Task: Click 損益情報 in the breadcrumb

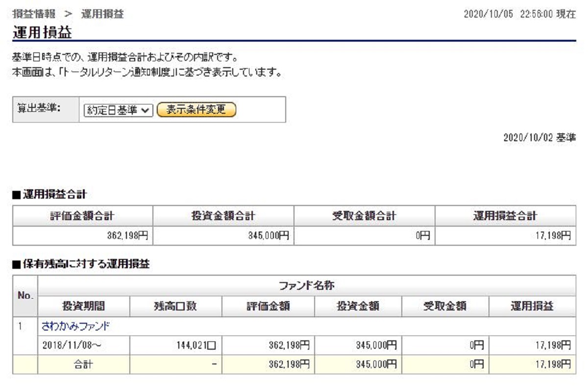Action: [33, 15]
